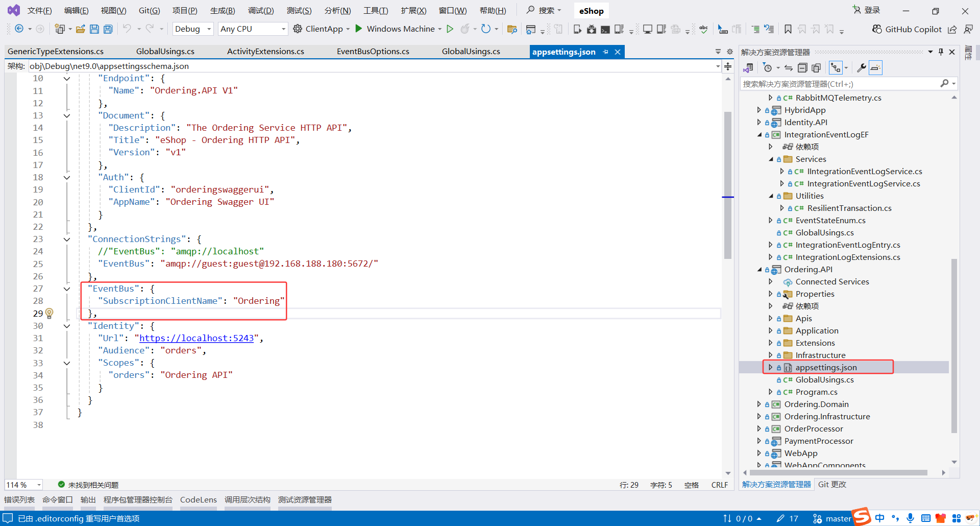Collapse the ConnectionStrings block at line 23
The width and height of the screenshot is (980, 526).
67,239
